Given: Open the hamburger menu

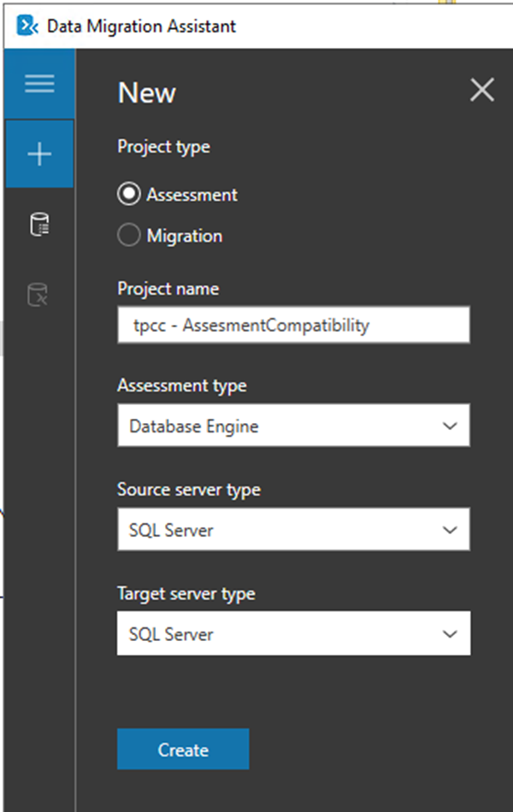Looking at the screenshot, I should tap(39, 84).
